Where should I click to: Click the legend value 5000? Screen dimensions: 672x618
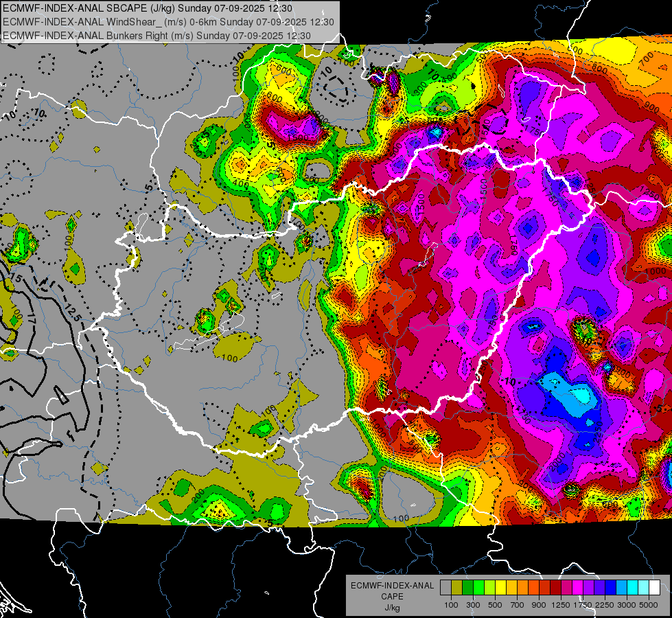(x=649, y=605)
